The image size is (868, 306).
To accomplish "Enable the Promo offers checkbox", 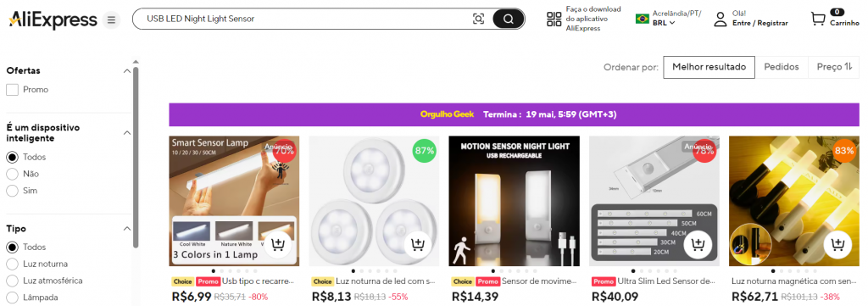I will tap(12, 90).
